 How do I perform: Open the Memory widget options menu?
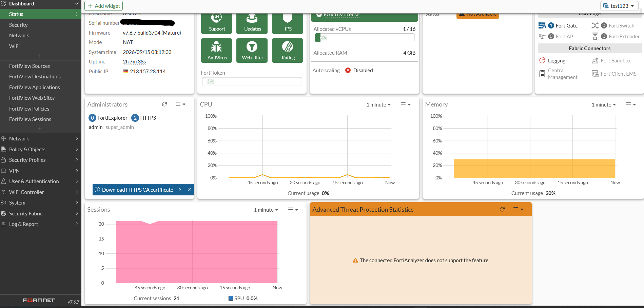[631, 104]
